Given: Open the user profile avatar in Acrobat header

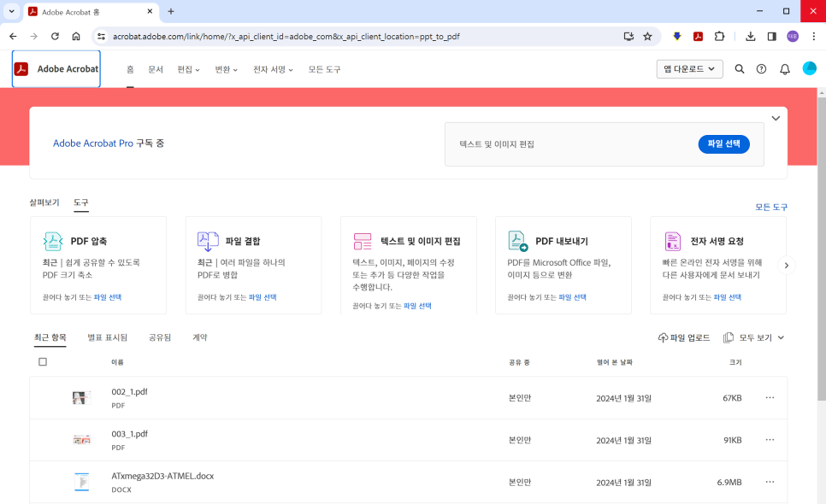Looking at the screenshot, I should [809, 68].
